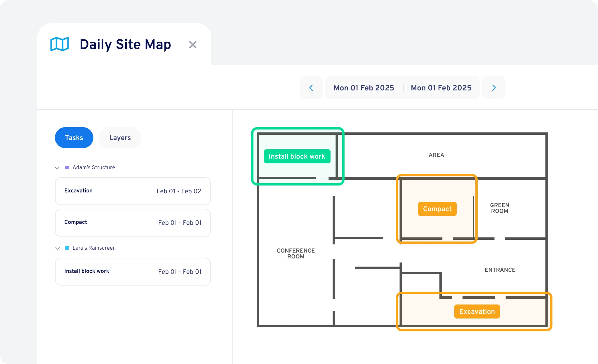Click the end date field on right
The image size is (598, 364).
pos(441,88)
